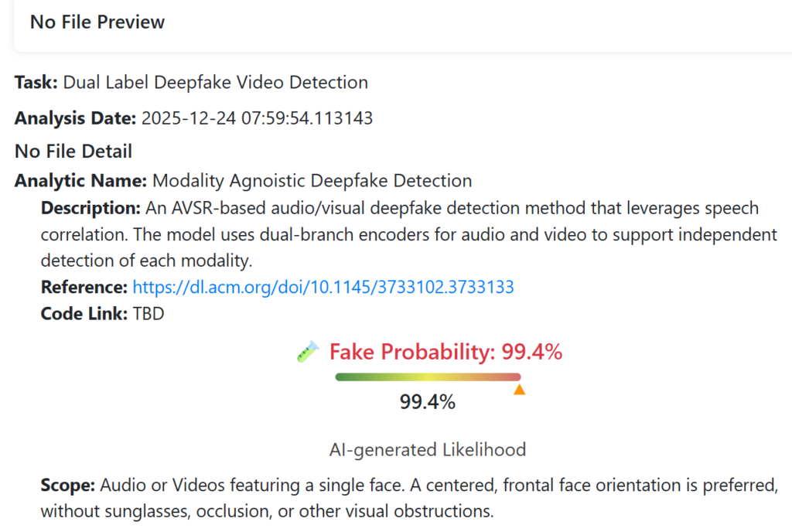Image resolution: width=792 pixels, height=532 pixels.
Task: Click the "AI-generated Likelihood" caption
Action: pos(428,449)
